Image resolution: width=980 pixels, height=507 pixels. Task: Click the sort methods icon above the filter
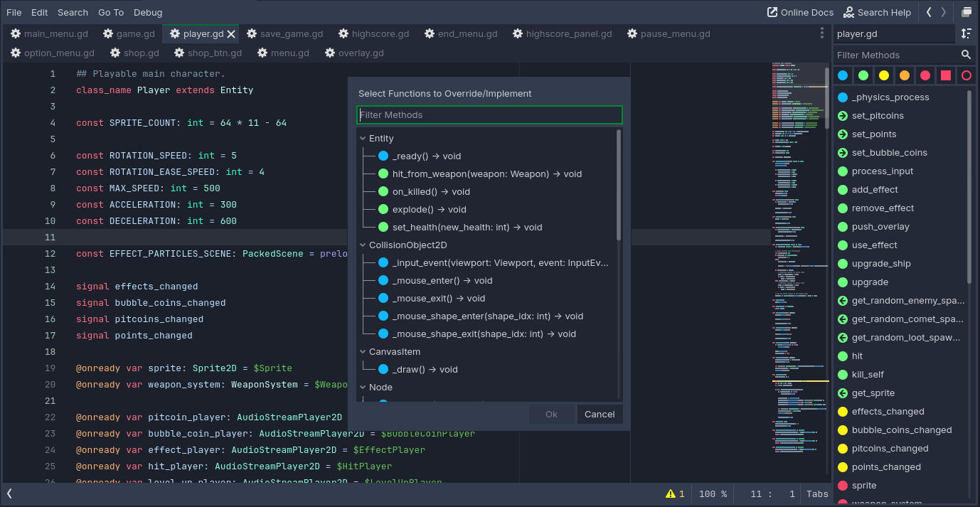point(965,33)
